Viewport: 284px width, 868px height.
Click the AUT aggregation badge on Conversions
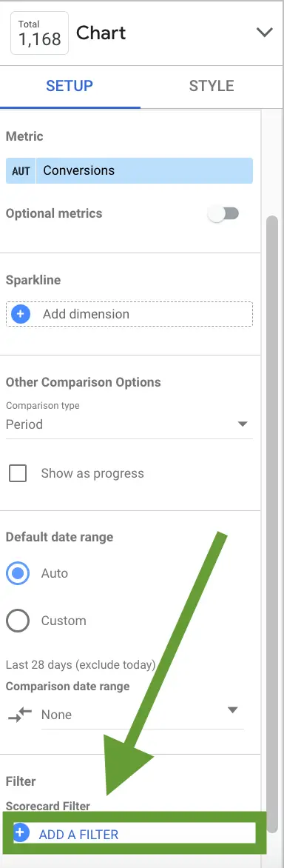[21, 170]
